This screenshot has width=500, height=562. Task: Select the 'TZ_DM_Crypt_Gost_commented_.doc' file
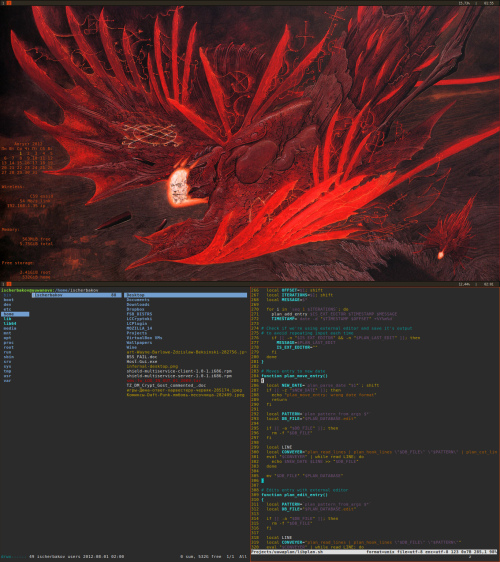click(x=166, y=385)
